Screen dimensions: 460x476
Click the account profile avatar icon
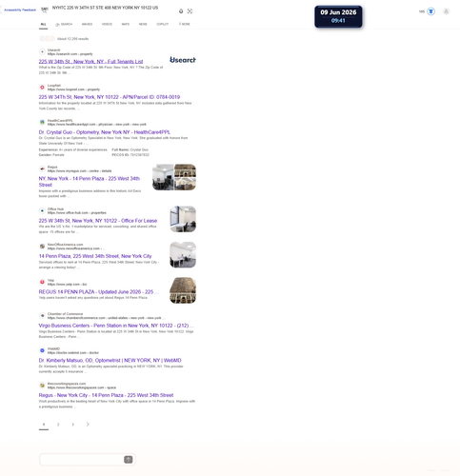pyautogui.click(x=446, y=11)
